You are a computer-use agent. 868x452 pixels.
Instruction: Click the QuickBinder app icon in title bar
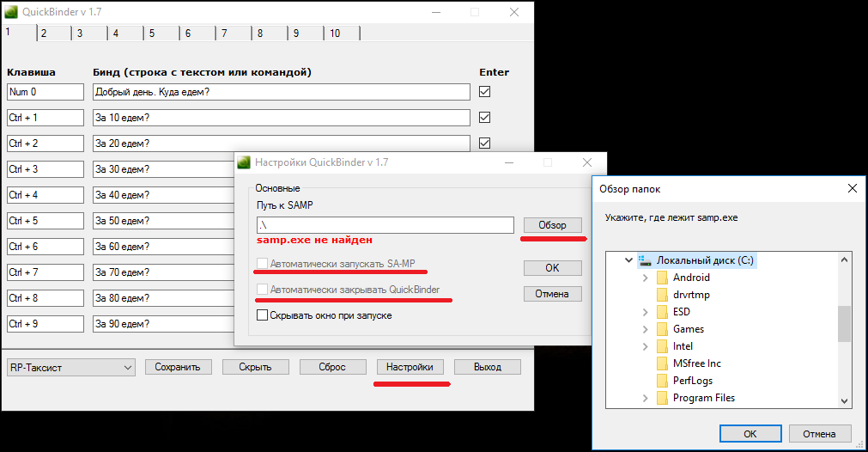coord(11,12)
